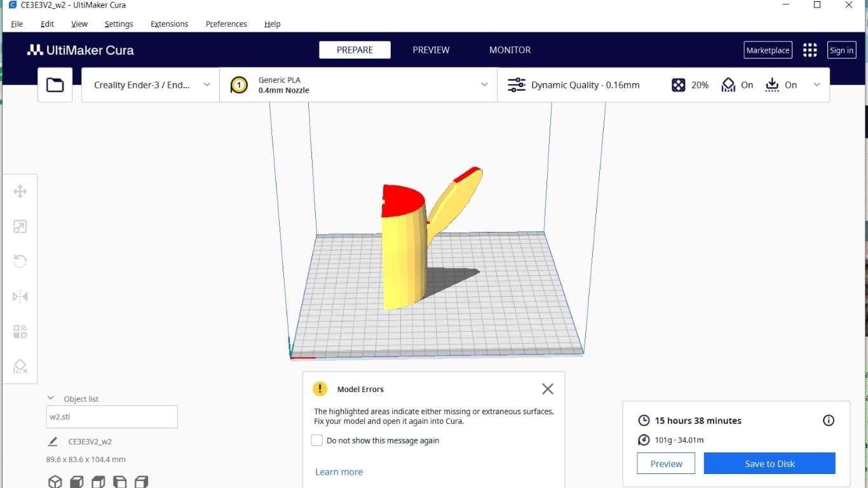The width and height of the screenshot is (868, 488).
Task: Click Dynamic Quality - 0.16mm profile text
Action: tap(585, 85)
